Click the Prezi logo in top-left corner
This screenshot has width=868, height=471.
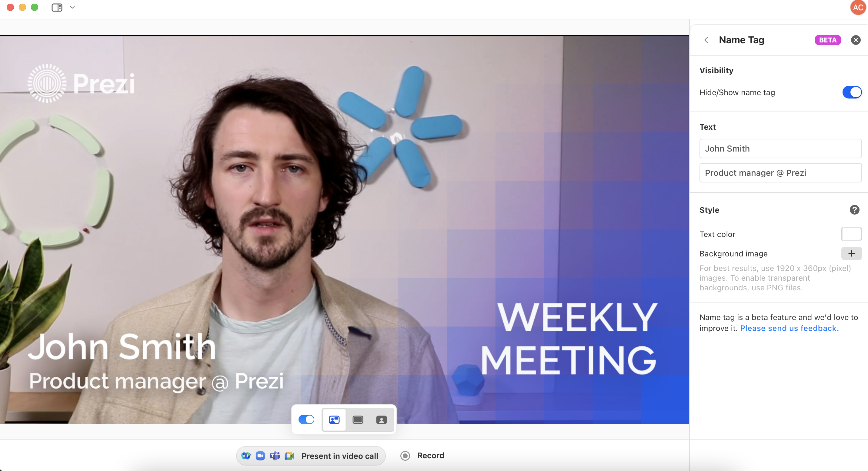[x=81, y=83]
